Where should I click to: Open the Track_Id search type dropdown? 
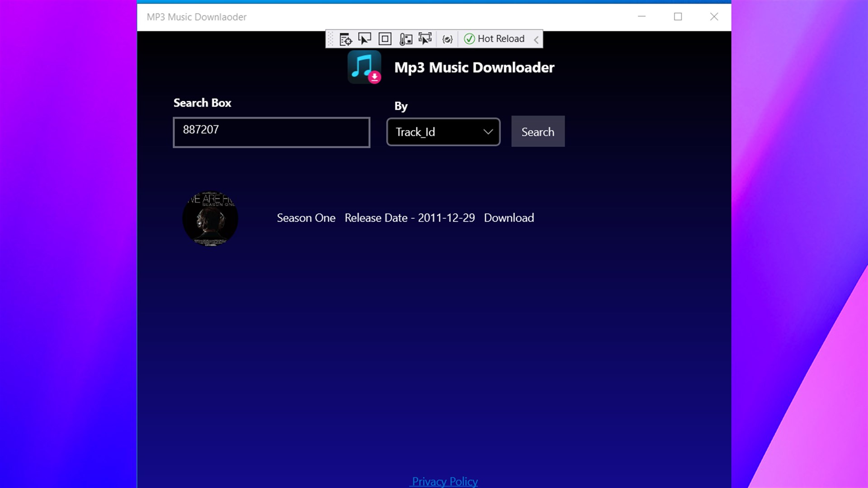[443, 132]
